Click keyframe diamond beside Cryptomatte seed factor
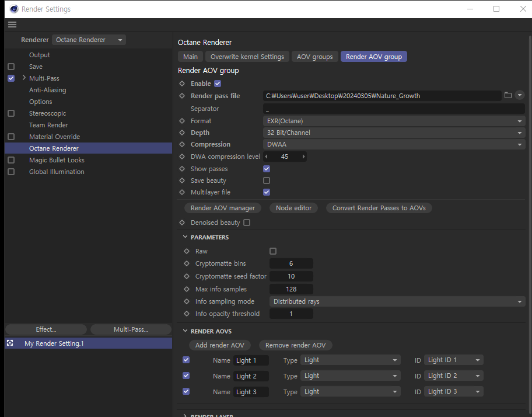Screen dimensions: 532x417 click(x=187, y=276)
